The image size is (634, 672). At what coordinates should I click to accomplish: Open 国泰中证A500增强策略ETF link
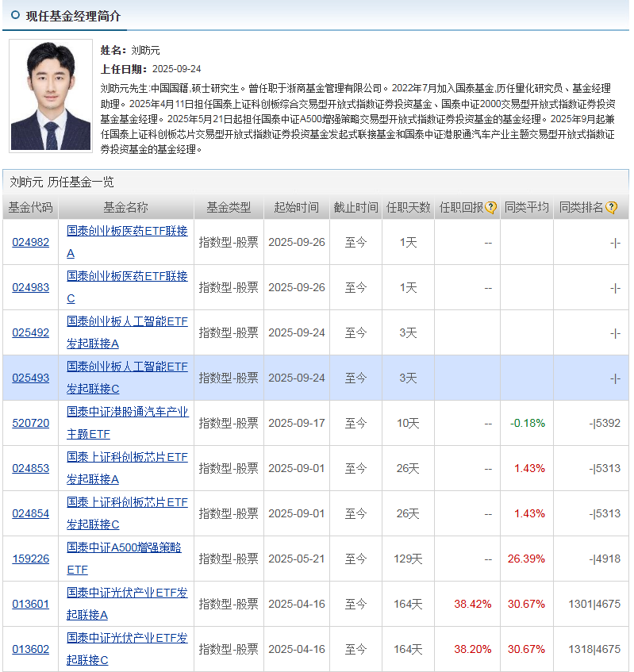[124, 547]
